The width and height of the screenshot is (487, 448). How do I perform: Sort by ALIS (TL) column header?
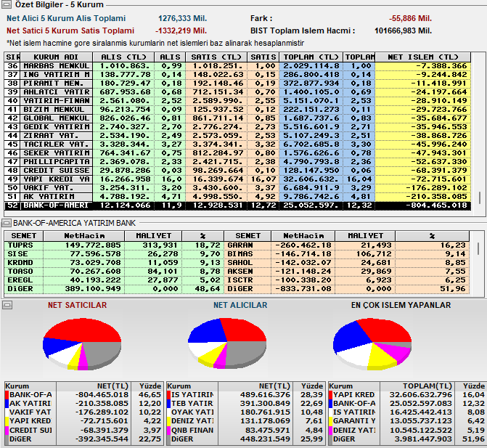pos(123,57)
